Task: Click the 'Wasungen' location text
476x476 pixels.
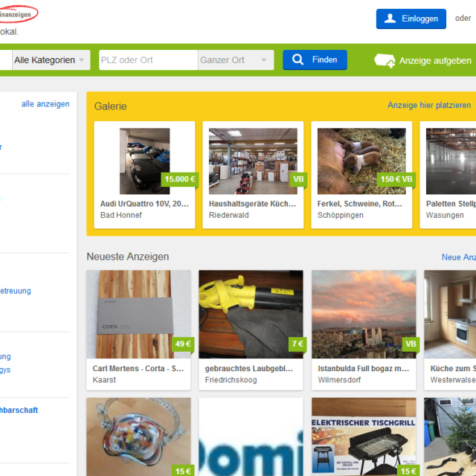Action: coord(445,215)
